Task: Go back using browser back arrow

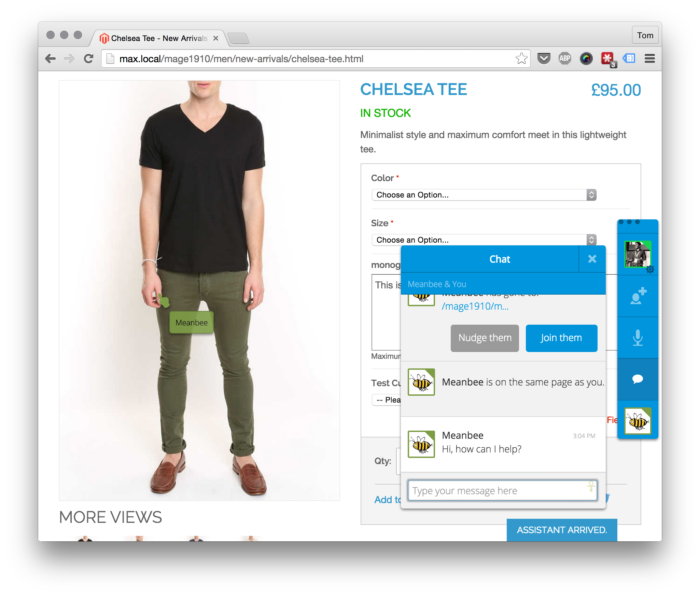Action: click(51, 58)
